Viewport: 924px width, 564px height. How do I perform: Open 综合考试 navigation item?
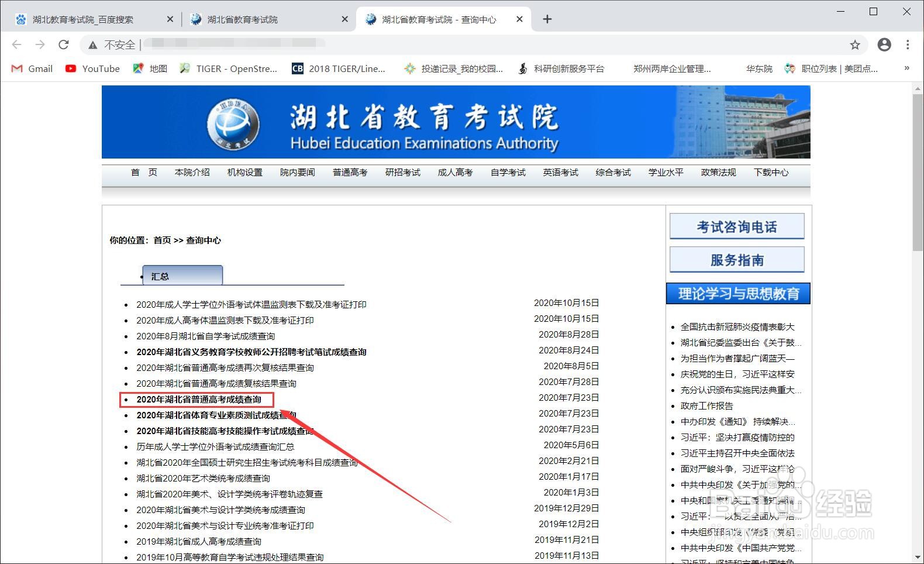[x=613, y=173]
